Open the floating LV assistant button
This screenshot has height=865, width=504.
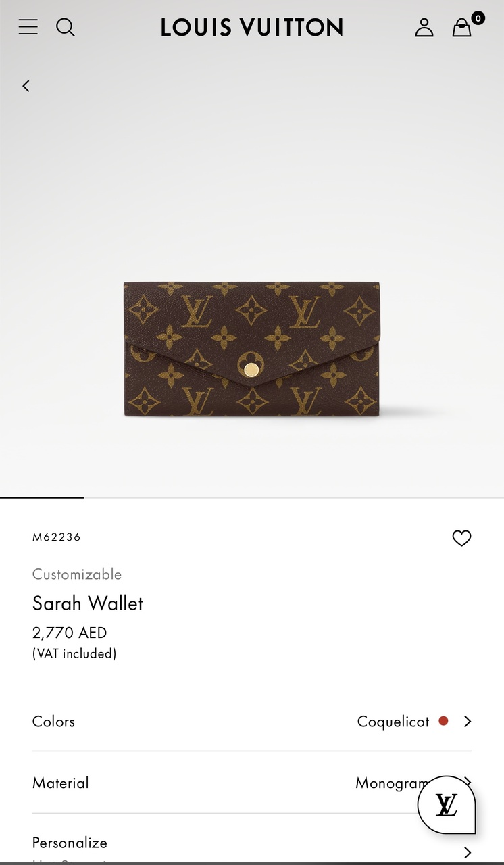(447, 804)
